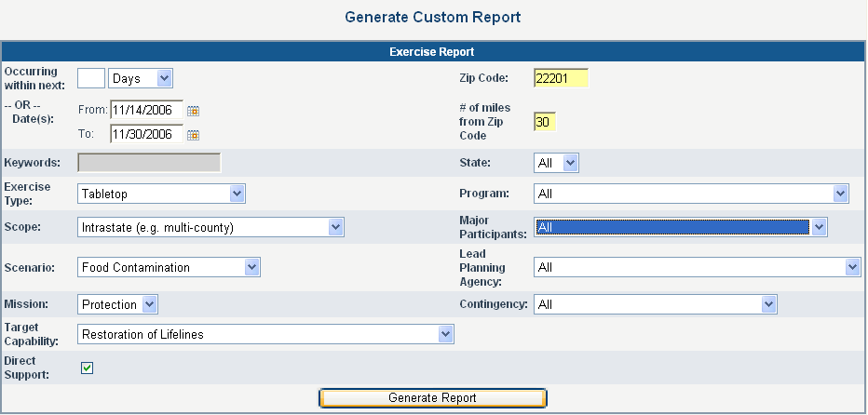Click the Generate Report button

432,398
